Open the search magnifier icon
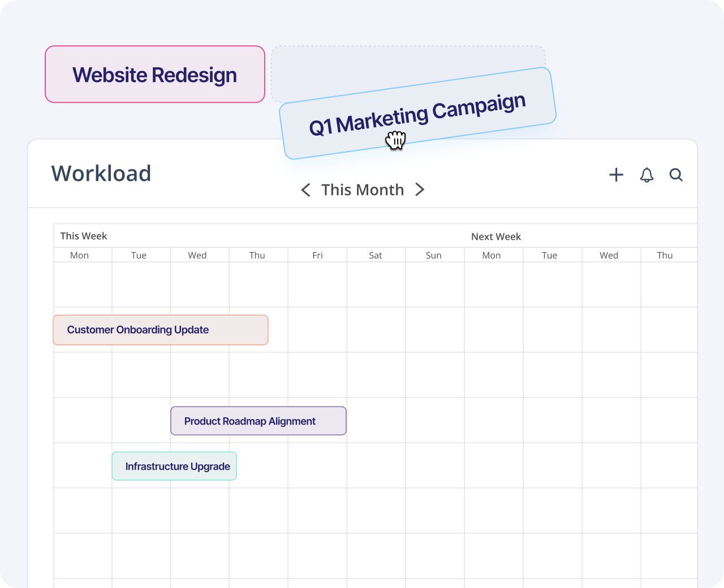 [676, 175]
